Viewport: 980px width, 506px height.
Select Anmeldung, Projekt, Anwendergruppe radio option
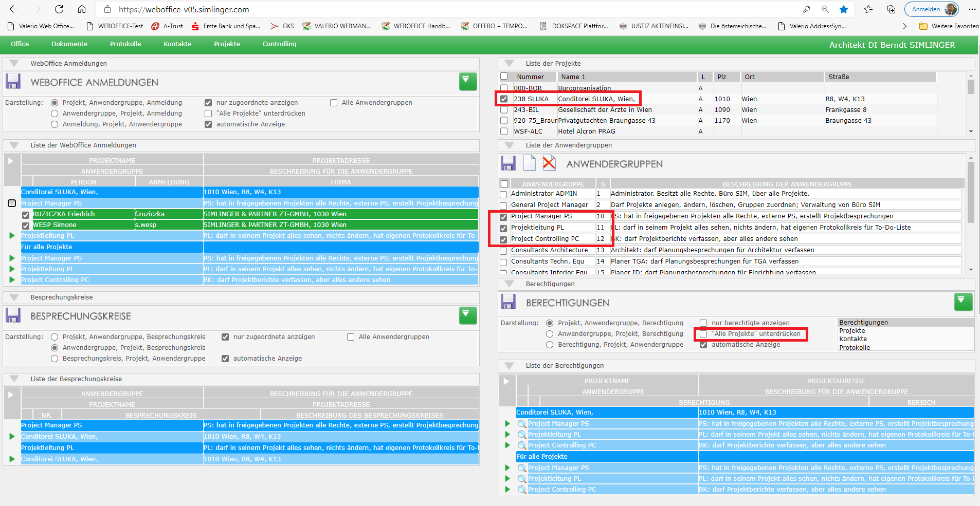[55, 124]
